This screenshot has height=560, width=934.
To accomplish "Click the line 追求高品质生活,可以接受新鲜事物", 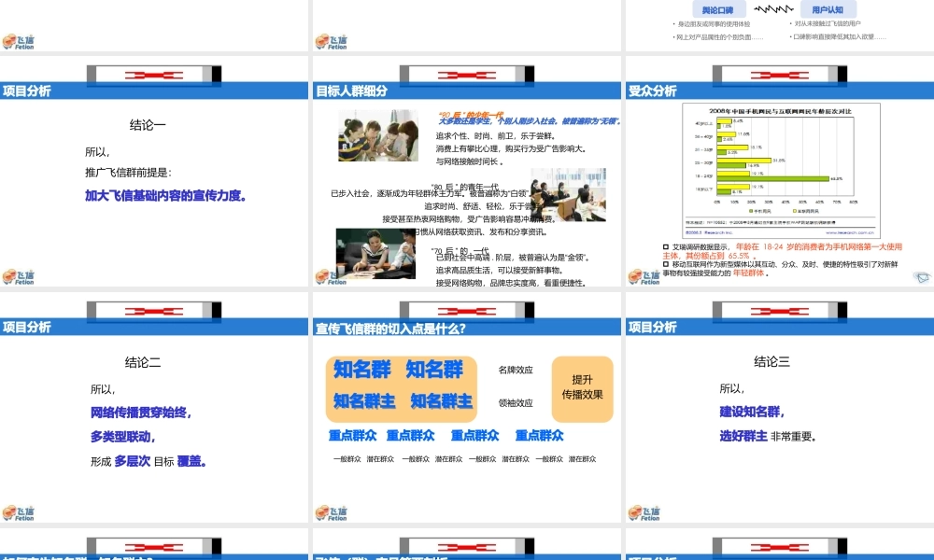I will [499, 270].
